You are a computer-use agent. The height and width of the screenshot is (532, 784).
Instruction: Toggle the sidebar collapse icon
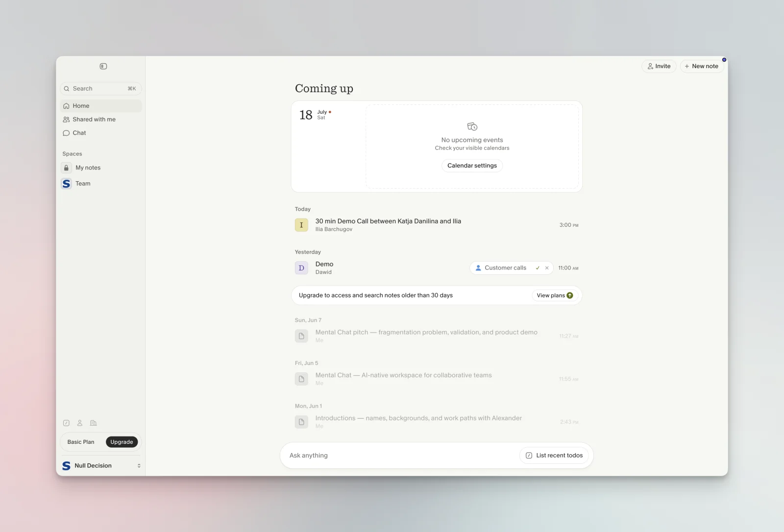pos(103,66)
